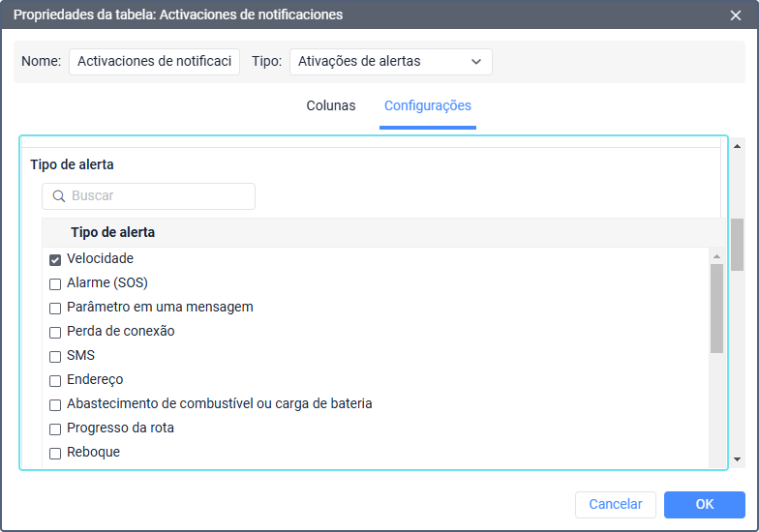Click the search magnifier icon
Screen dimensions: 759x532
click(x=58, y=196)
